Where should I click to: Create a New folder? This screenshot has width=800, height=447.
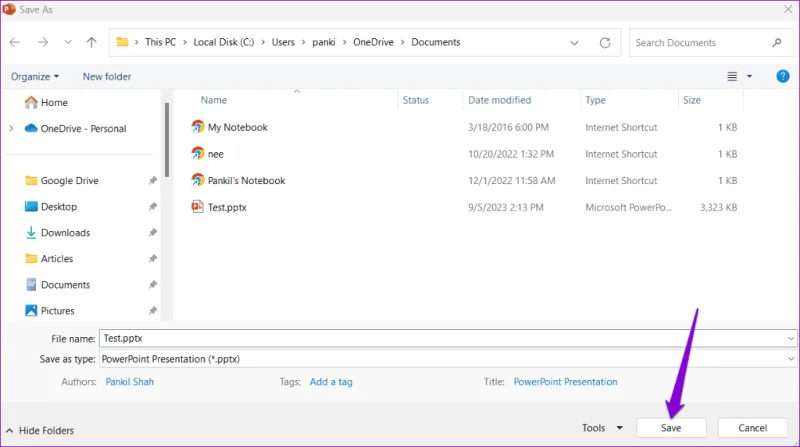click(107, 77)
